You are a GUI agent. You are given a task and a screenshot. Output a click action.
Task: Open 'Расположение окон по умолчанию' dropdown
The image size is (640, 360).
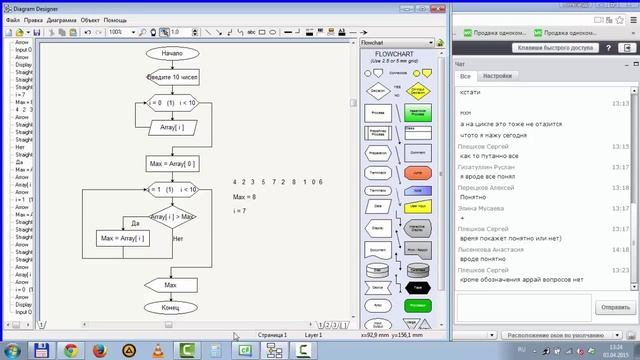point(561,335)
